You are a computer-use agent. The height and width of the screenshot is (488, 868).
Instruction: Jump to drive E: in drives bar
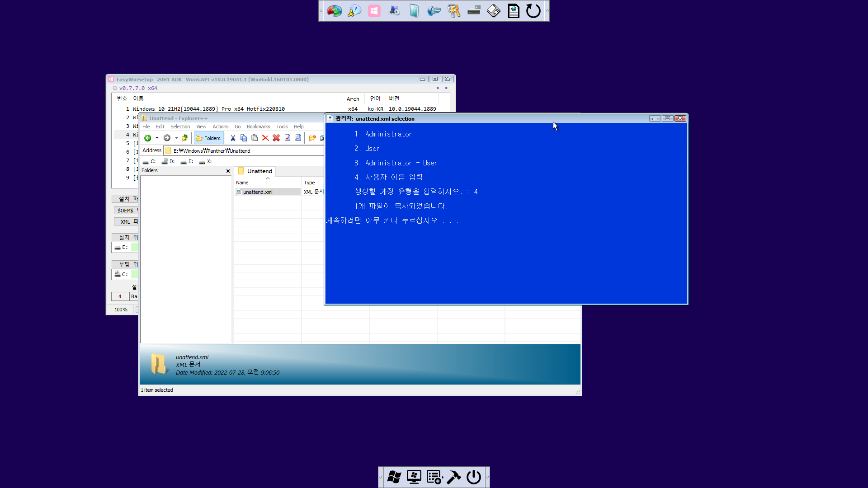(187, 162)
